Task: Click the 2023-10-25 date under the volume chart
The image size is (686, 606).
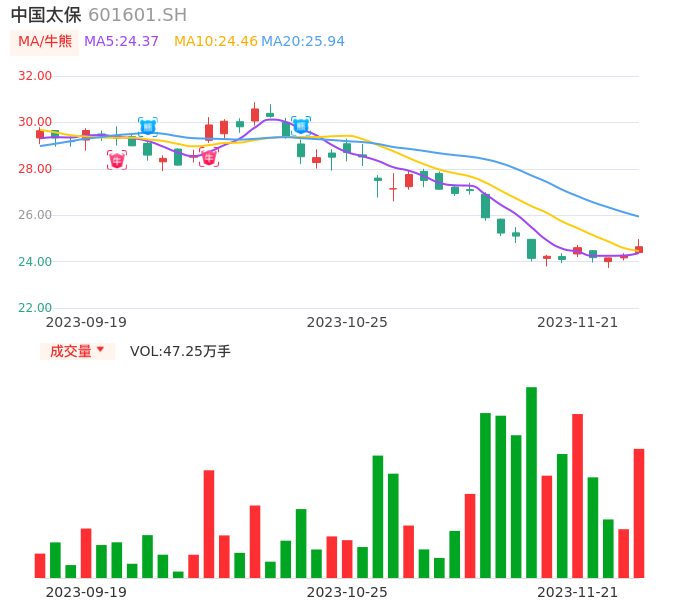Action: click(347, 592)
